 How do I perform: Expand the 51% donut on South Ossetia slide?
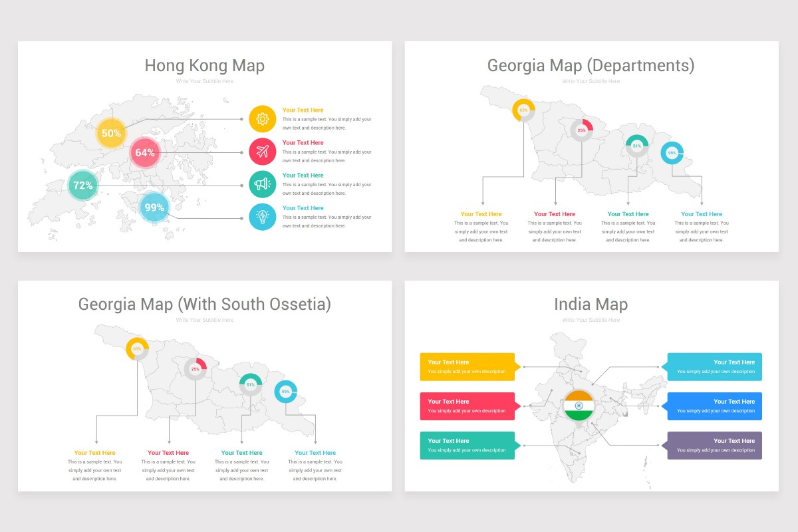[x=249, y=384]
